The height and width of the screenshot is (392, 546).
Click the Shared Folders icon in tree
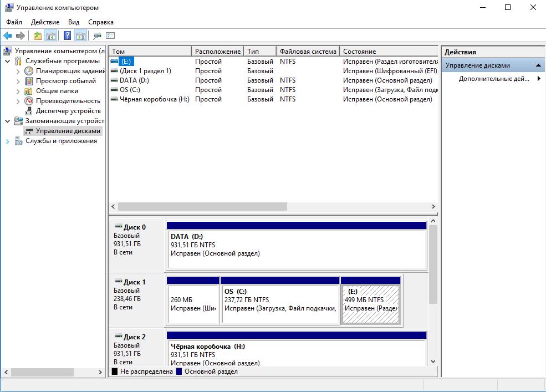[x=29, y=91]
